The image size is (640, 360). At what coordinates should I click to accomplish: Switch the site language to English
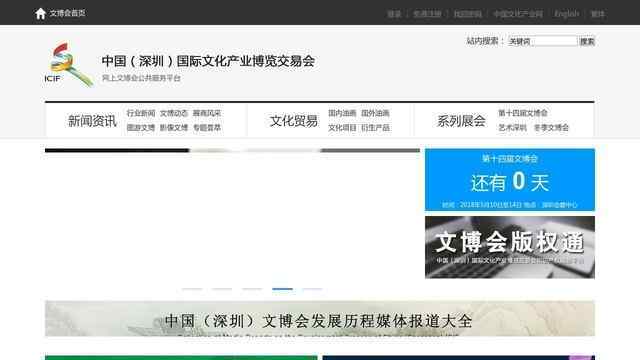point(566,14)
